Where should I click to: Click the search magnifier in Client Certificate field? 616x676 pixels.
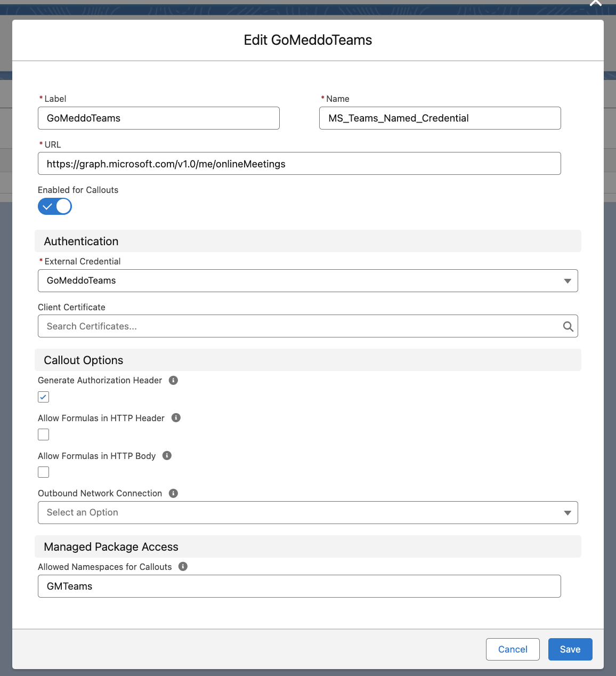tap(568, 326)
